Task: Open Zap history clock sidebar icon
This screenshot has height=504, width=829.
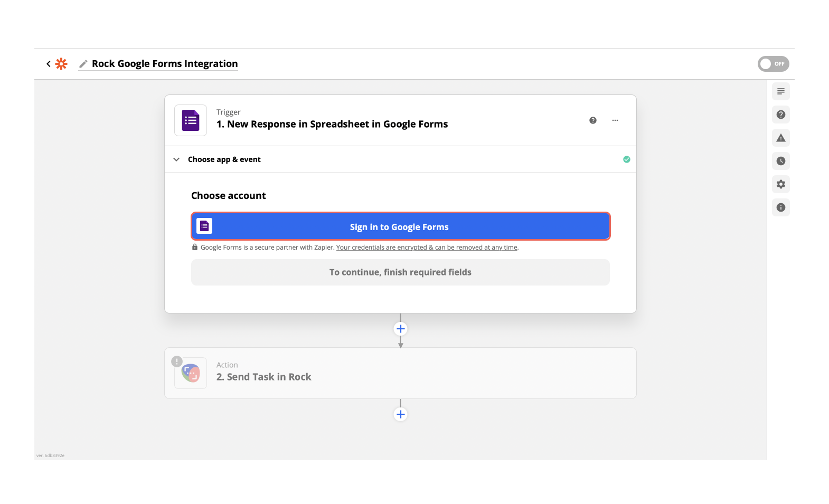Action: [780, 161]
